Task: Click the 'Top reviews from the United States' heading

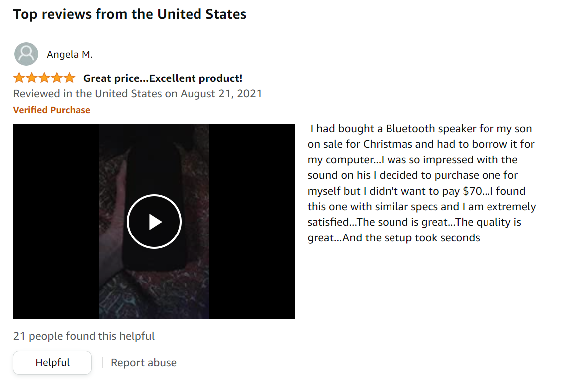Action: tap(130, 14)
